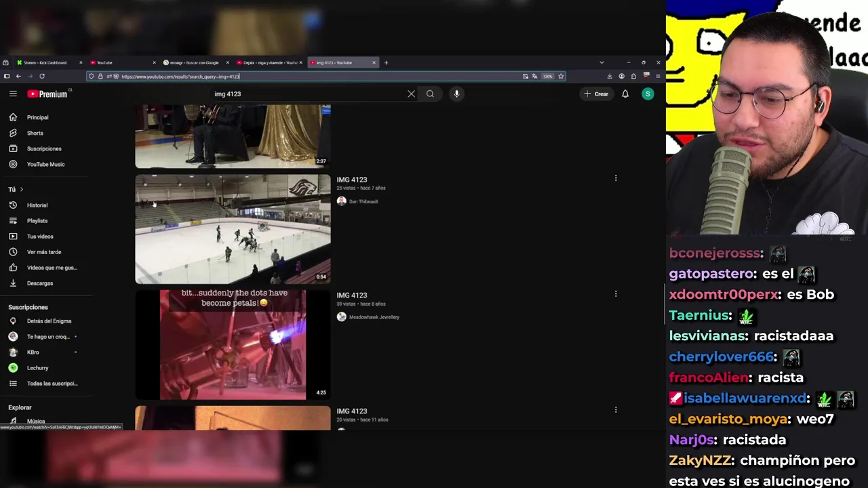The width and height of the screenshot is (868, 488).
Task: Click the 100% zoom level indicator
Action: (548, 77)
